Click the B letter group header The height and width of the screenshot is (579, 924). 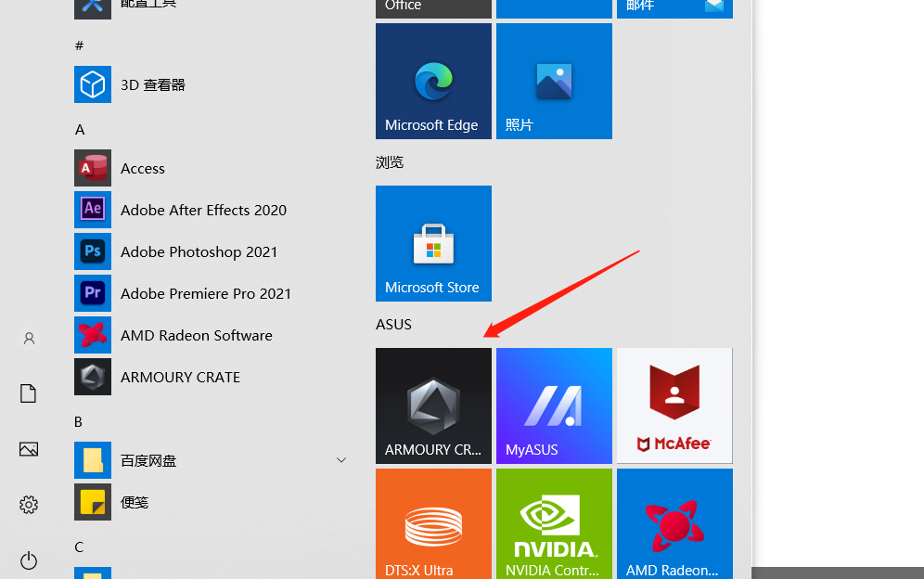[x=78, y=422]
